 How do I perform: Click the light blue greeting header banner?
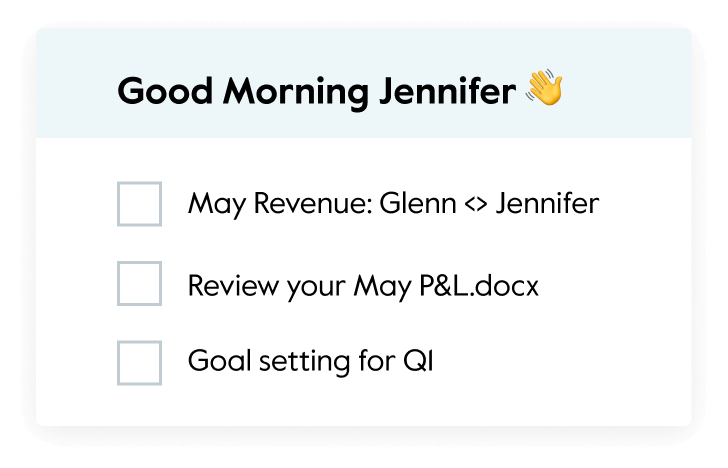point(364,83)
